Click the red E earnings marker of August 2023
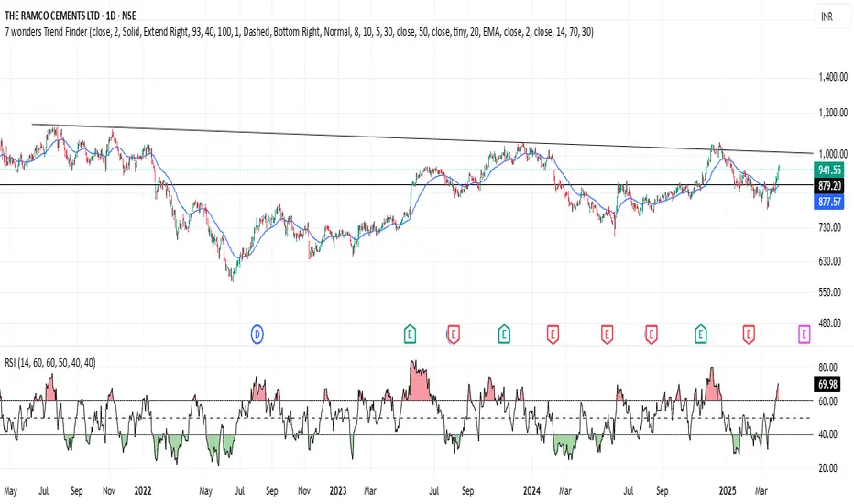 [x=454, y=334]
